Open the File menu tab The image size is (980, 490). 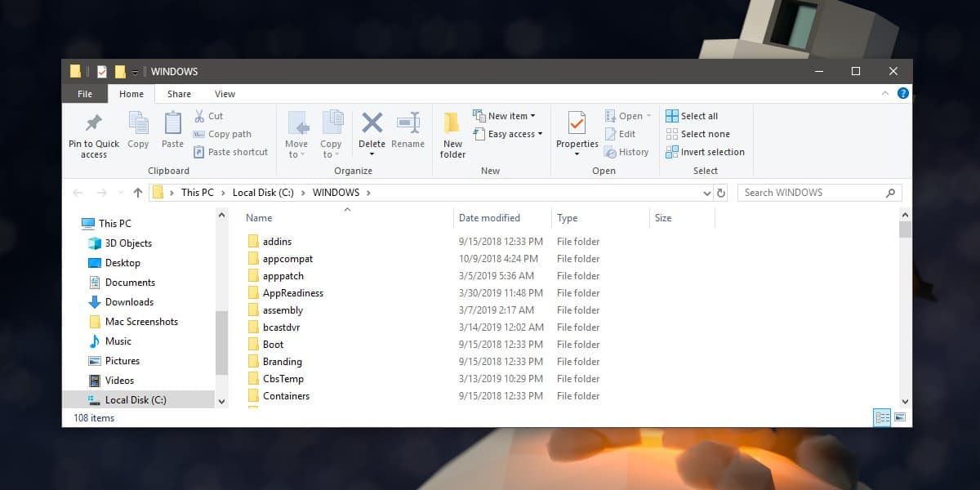click(85, 94)
